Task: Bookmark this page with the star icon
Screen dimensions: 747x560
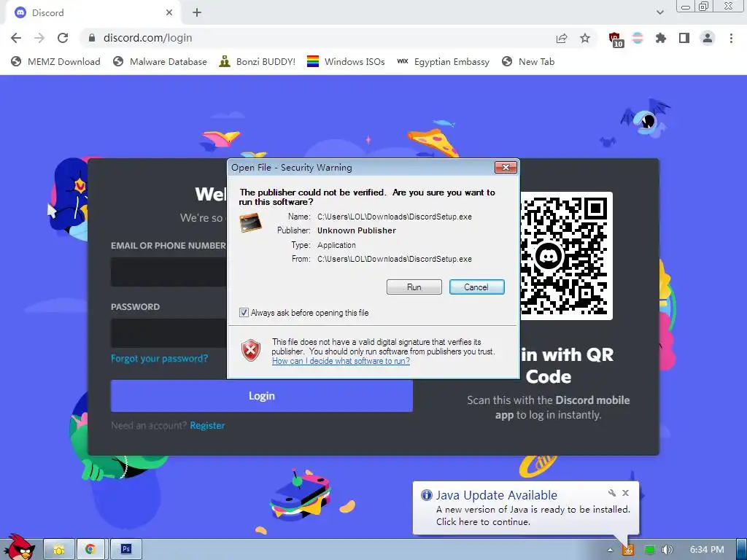Action: coord(585,38)
